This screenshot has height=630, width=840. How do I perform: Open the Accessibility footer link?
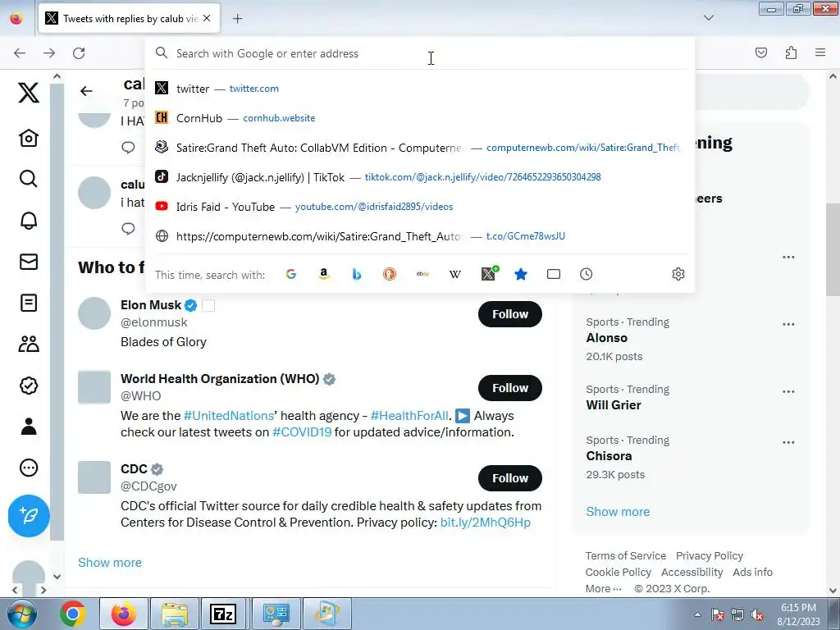click(692, 572)
